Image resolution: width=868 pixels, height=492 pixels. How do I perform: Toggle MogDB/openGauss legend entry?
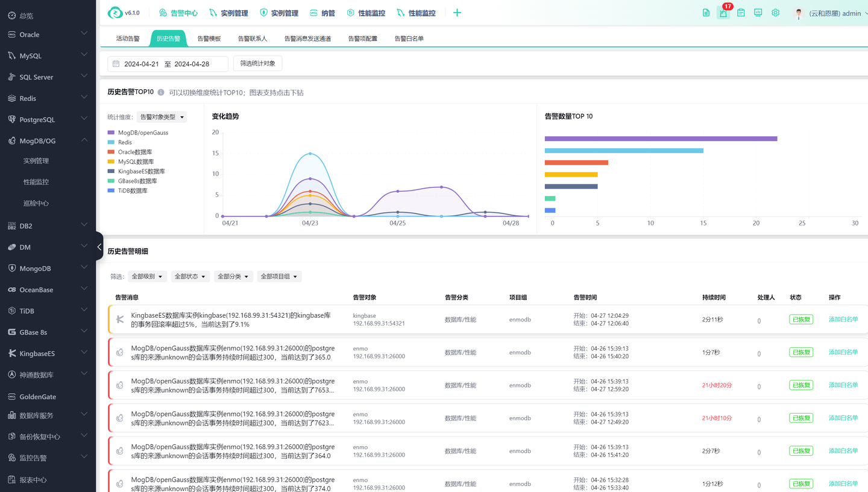pyautogui.click(x=137, y=133)
